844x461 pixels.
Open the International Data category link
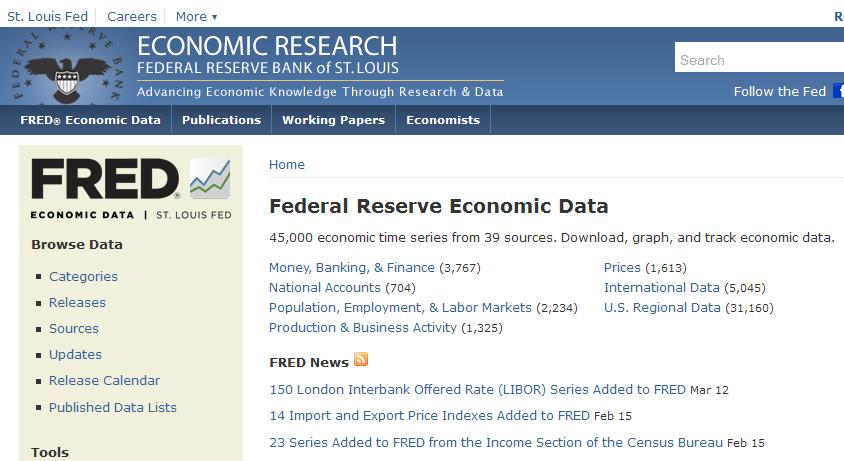pos(662,288)
